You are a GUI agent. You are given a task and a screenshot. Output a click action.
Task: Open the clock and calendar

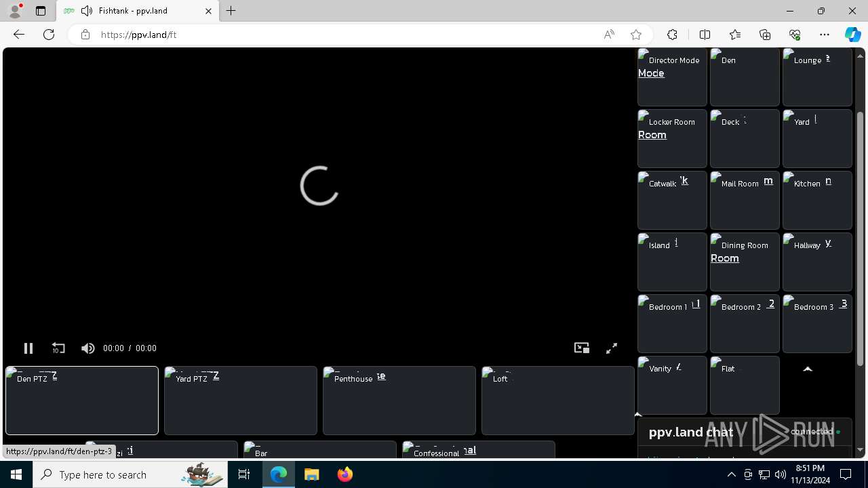810,474
